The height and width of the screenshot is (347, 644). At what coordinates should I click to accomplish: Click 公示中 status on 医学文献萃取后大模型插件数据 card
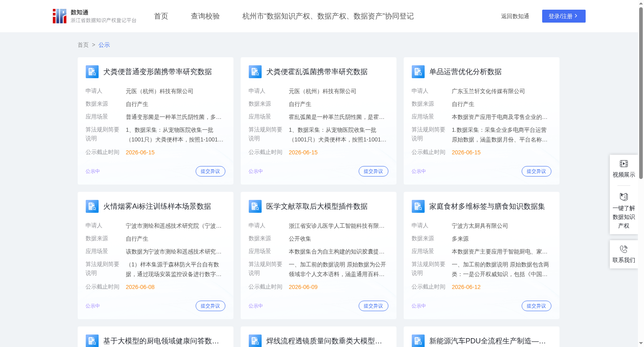click(256, 306)
